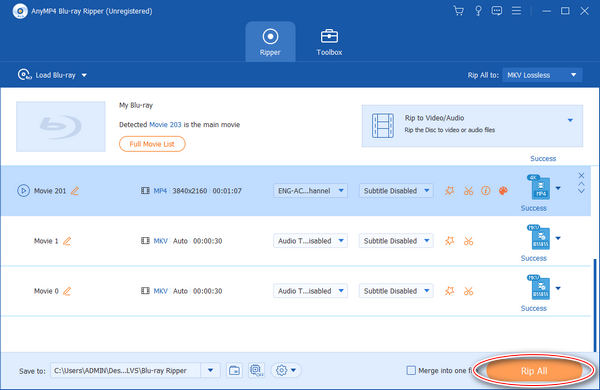Viewport: 600px width, 390px height.
Task: Click the Full Movie List button
Action: 152,144
